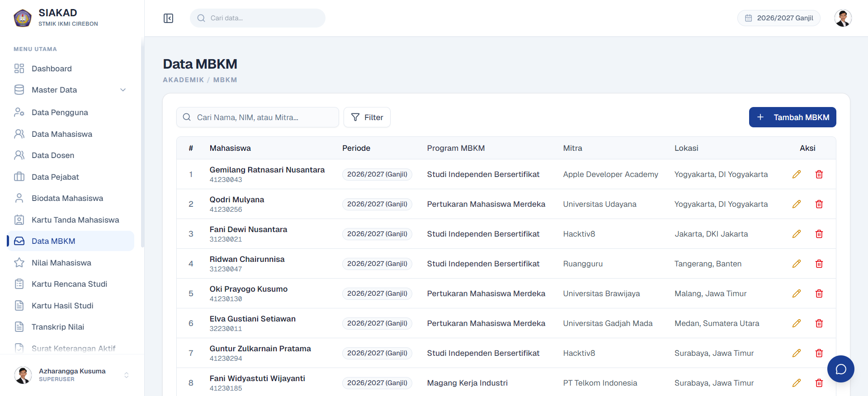Click the Magang Kerja Industri program cell
The height and width of the screenshot is (396, 868).
pyautogui.click(x=467, y=383)
